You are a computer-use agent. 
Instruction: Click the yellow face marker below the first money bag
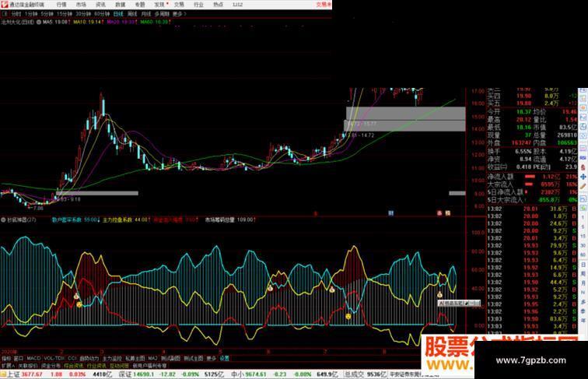tap(79, 305)
